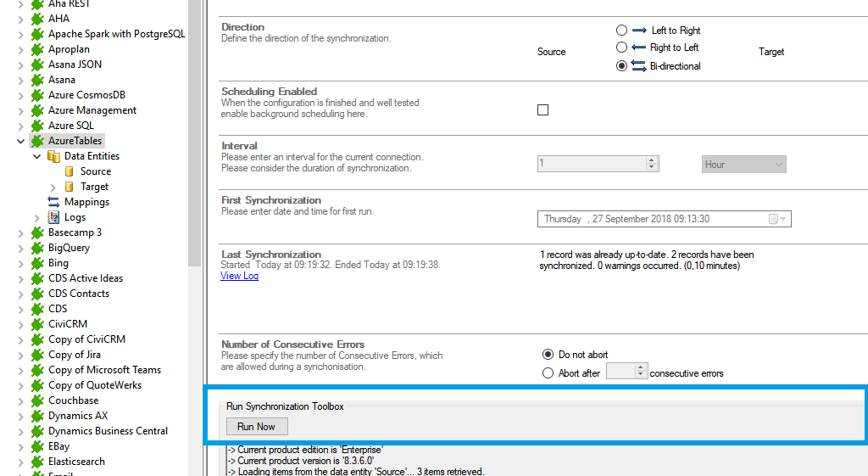Select Abort after consecutive errors option
Viewport: 868px width, 476px height.
click(548, 373)
